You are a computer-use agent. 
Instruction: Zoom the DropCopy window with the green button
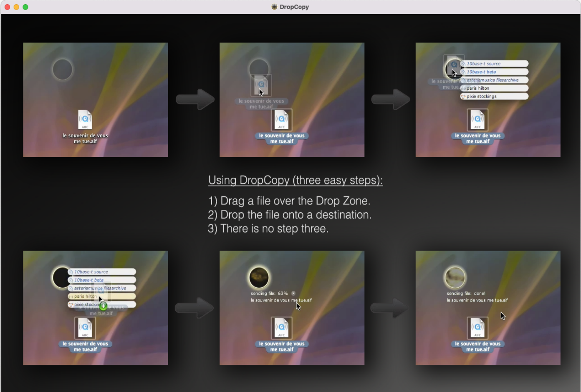point(25,7)
